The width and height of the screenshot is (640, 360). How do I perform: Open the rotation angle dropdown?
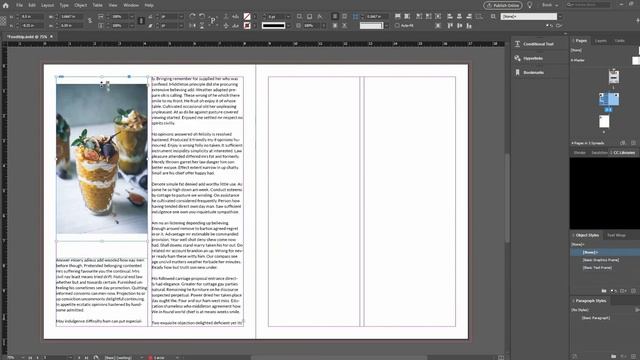(x=181, y=16)
